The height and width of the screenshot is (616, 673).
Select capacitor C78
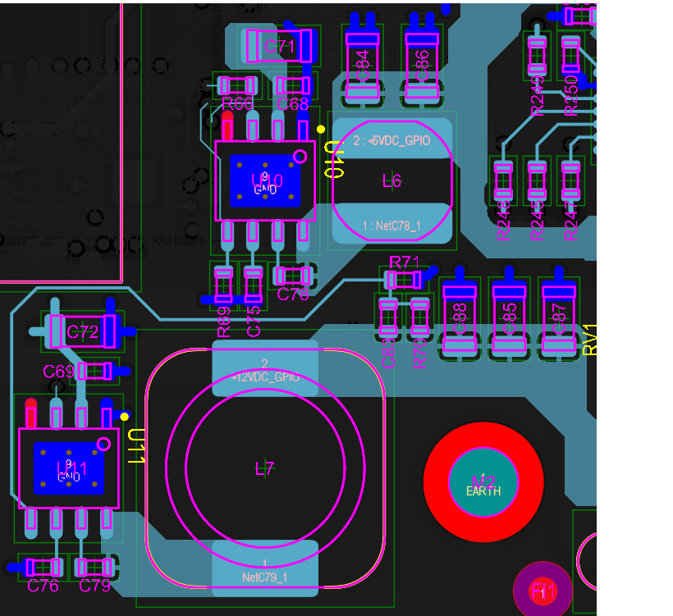[x=293, y=276]
